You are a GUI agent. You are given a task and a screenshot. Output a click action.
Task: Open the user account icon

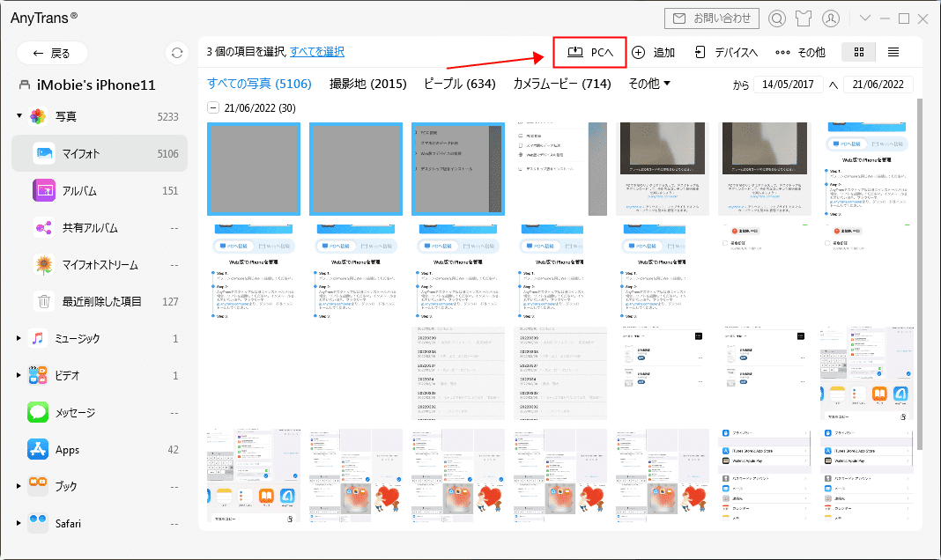click(x=831, y=18)
